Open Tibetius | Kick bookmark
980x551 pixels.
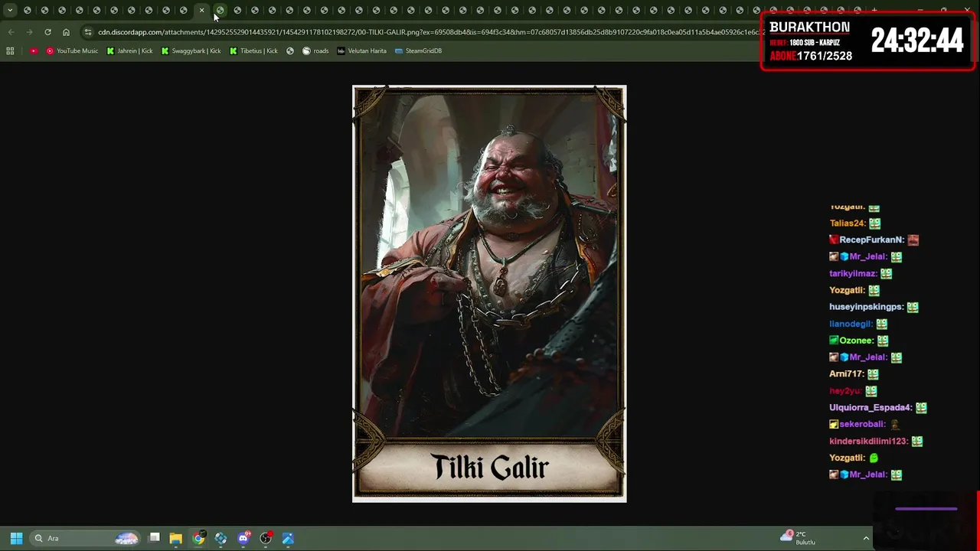pyautogui.click(x=253, y=51)
